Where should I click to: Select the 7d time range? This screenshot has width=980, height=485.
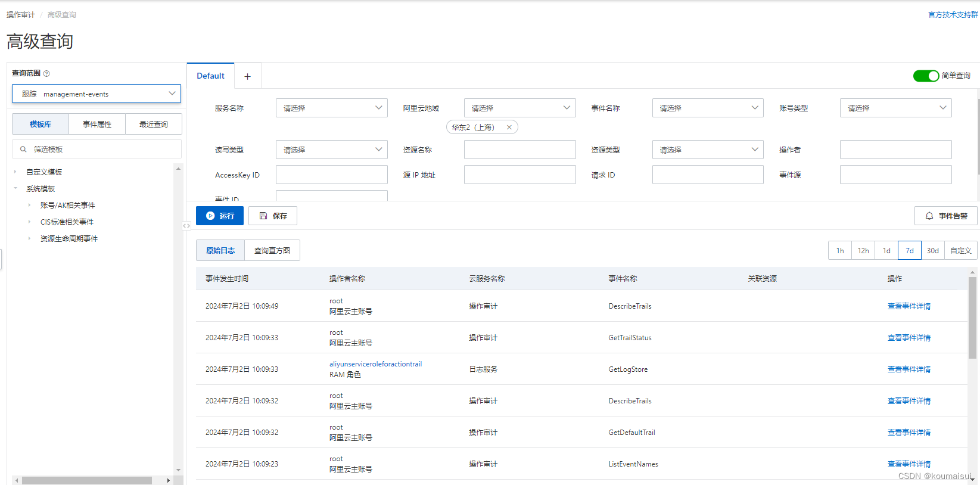click(x=910, y=250)
